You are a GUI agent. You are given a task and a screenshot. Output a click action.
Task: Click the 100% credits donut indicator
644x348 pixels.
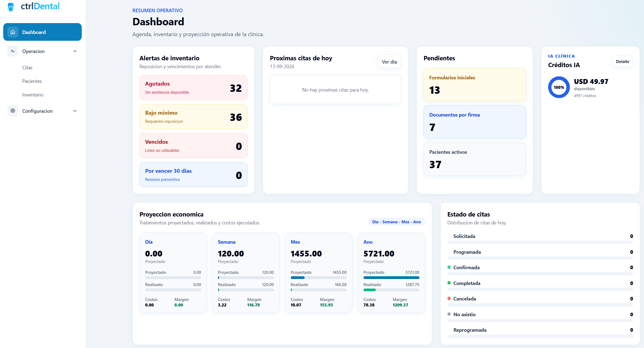click(559, 87)
